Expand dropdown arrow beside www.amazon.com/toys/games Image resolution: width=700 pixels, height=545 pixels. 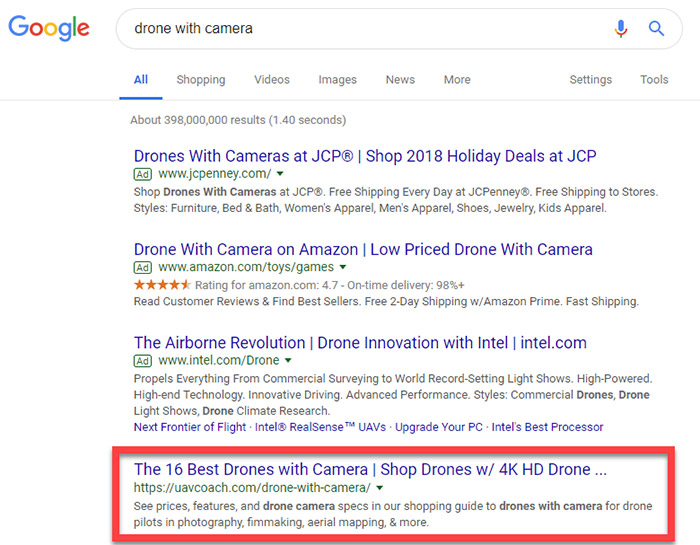pyautogui.click(x=343, y=267)
